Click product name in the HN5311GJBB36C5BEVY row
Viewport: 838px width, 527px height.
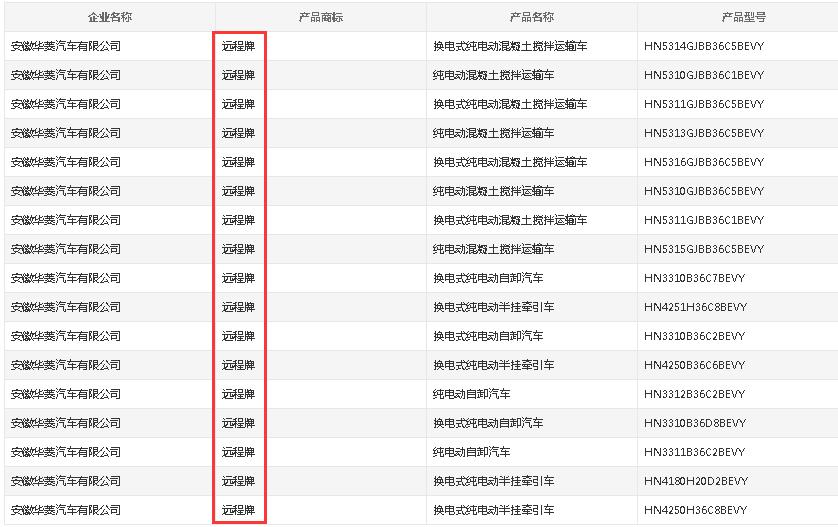[x=510, y=104]
